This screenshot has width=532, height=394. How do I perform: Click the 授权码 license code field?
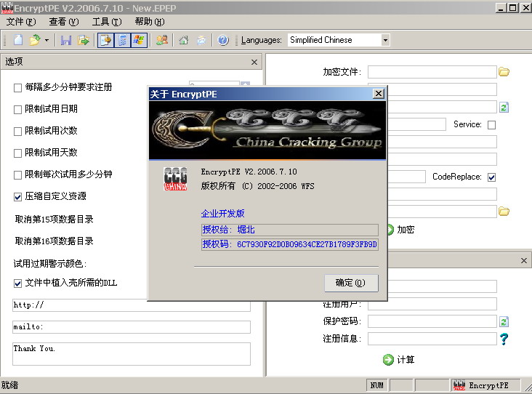290,244
